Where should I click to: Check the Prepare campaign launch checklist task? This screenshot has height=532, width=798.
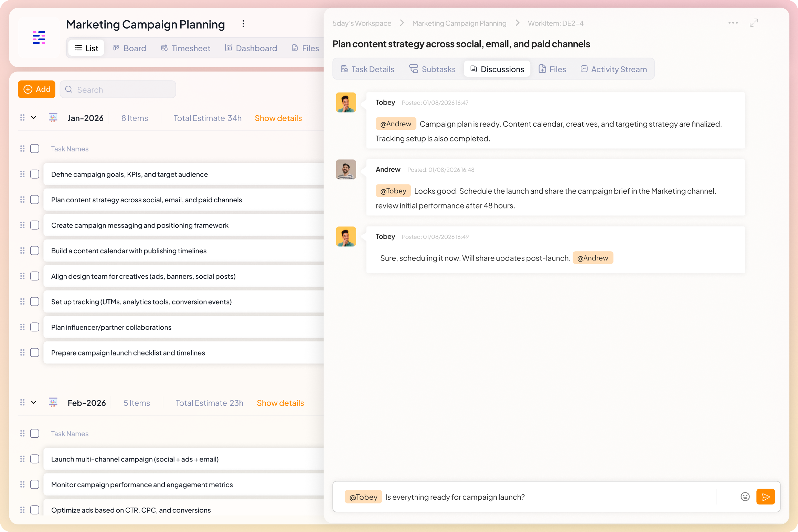35,352
